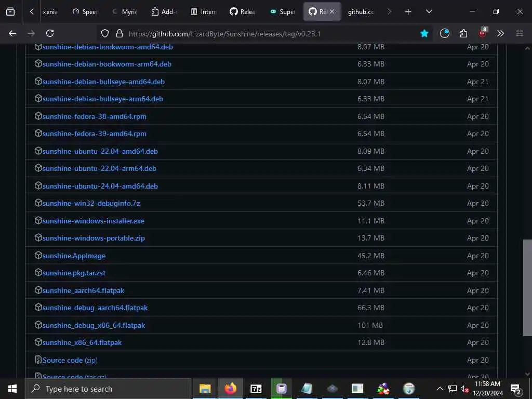Switch to the github.com tab
This screenshot has width=532, height=399.
[361, 12]
